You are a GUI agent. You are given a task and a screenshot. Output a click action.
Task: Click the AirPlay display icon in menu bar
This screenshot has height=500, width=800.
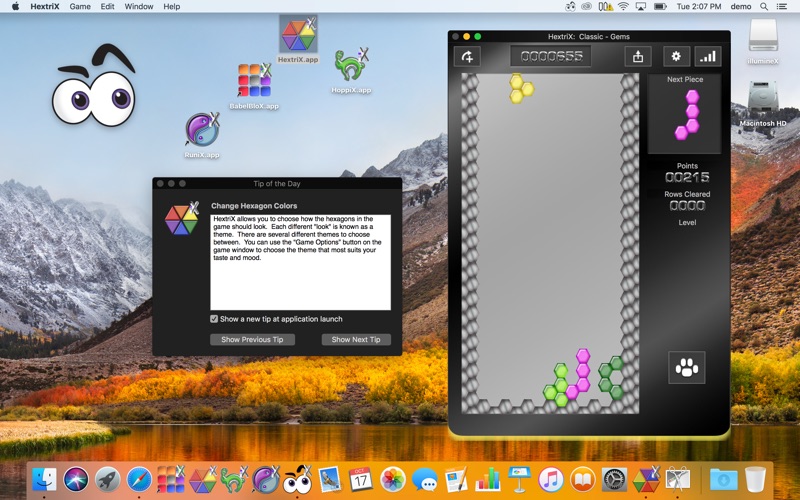(x=640, y=6)
